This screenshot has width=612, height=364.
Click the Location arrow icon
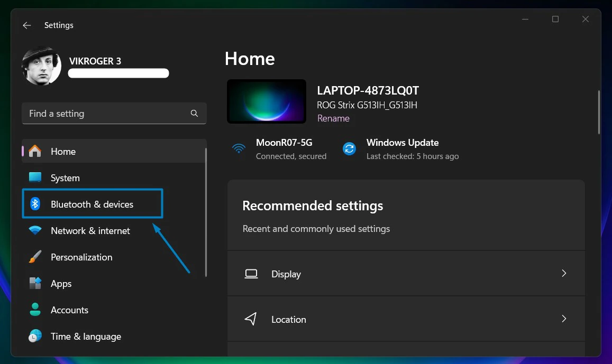click(x=251, y=319)
